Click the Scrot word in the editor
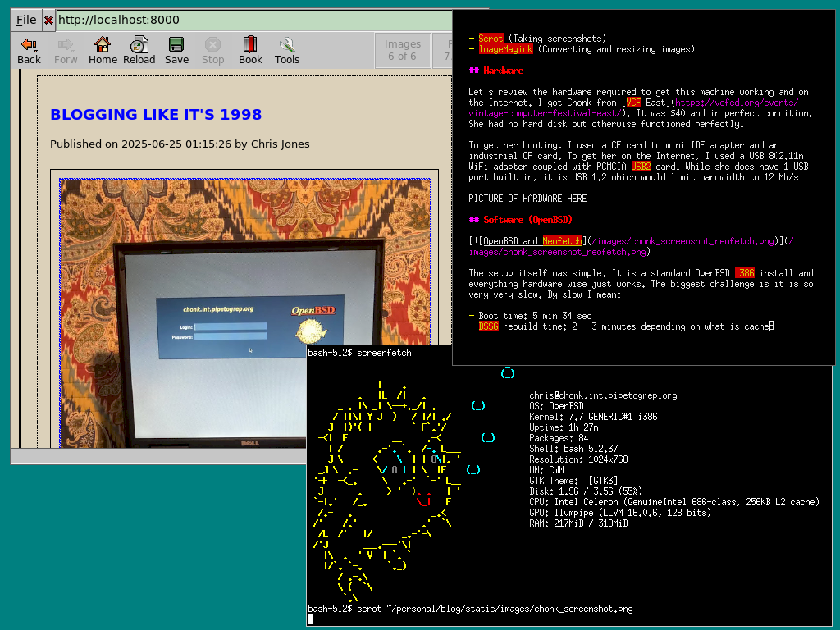The width and height of the screenshot is (840, 630). pos(491,39)
